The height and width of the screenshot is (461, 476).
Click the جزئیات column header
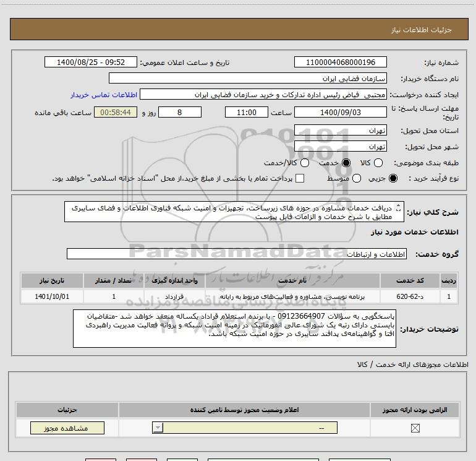point(67,410)
